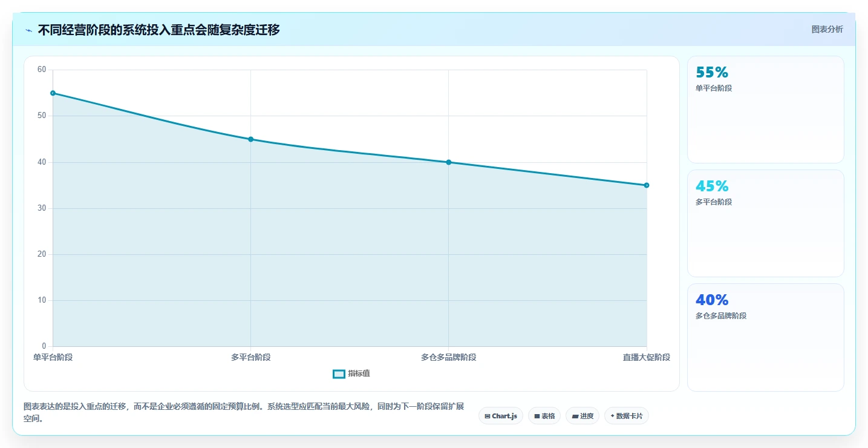This screenshot has height=448, width=868.
Task: Click the 直播大促阶段 x-axis label
Action: (x=647, y=357)
